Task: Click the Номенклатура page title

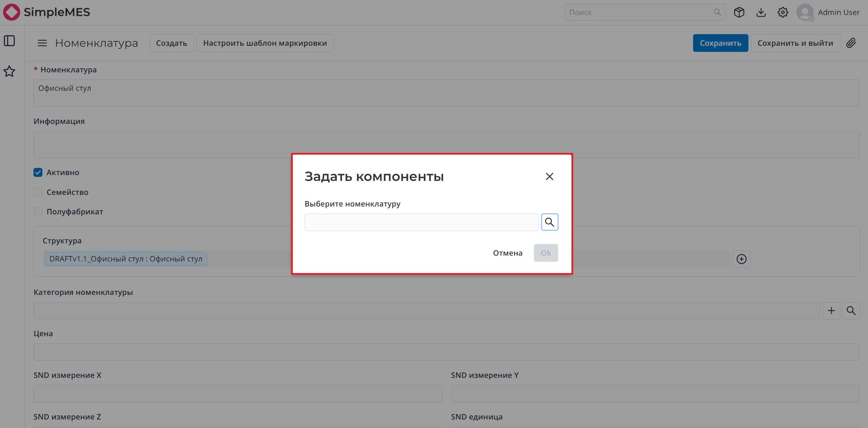Action: 97,43
